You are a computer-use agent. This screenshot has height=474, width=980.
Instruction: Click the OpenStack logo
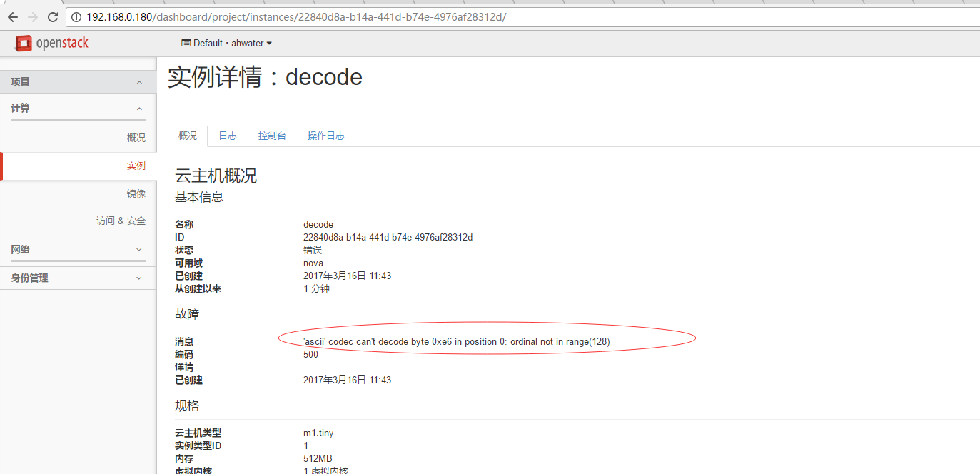51,43
